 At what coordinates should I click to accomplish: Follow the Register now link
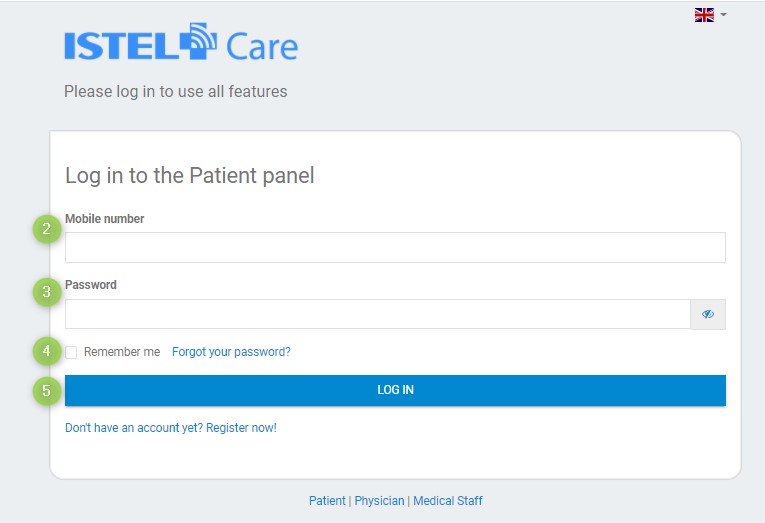click(170, 428)
